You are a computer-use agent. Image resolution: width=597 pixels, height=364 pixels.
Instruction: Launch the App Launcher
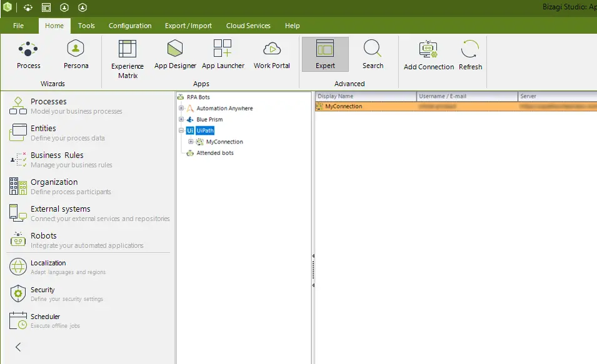(223, 55)
